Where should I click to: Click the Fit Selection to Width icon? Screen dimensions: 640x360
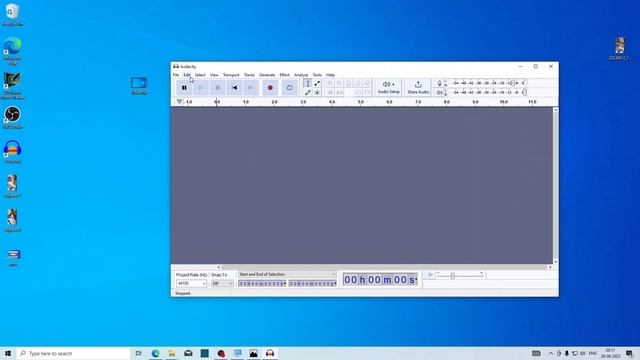click(349, 83)
